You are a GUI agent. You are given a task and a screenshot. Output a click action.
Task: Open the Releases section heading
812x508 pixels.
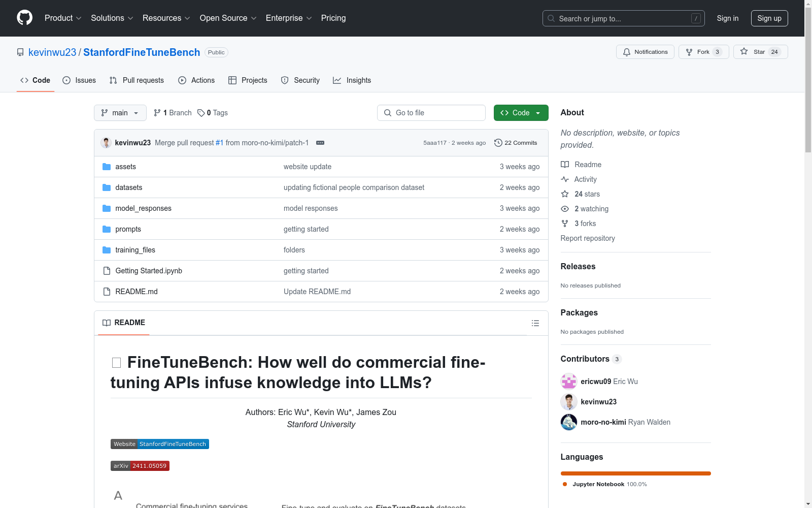(578, 266)
